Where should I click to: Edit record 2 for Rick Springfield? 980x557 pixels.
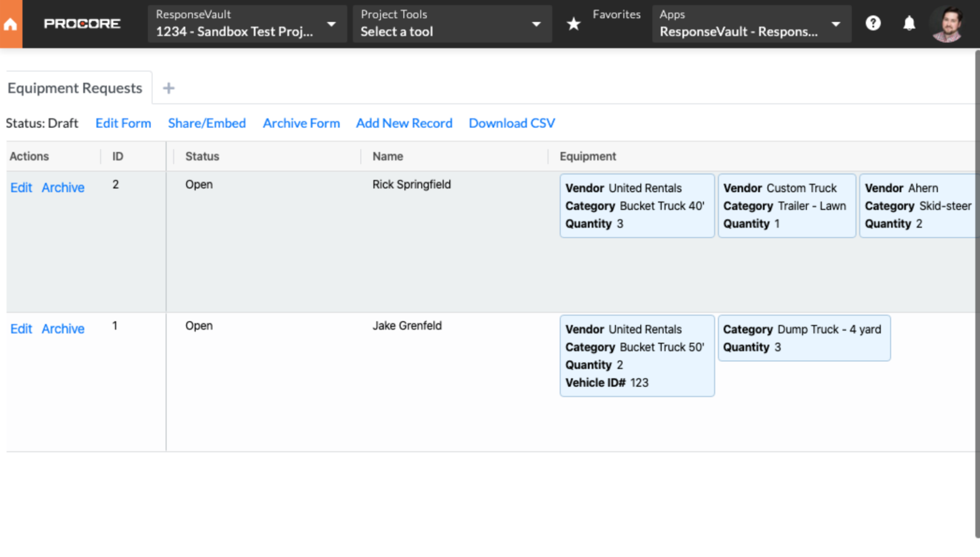21,187
